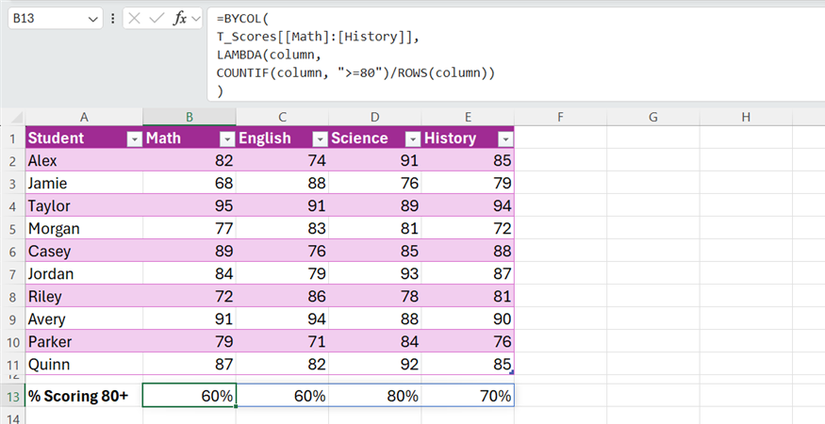Click the table resize handle at E11 corner
The image size is (825, 424).
pyautogui.click(x=512, y=372)
